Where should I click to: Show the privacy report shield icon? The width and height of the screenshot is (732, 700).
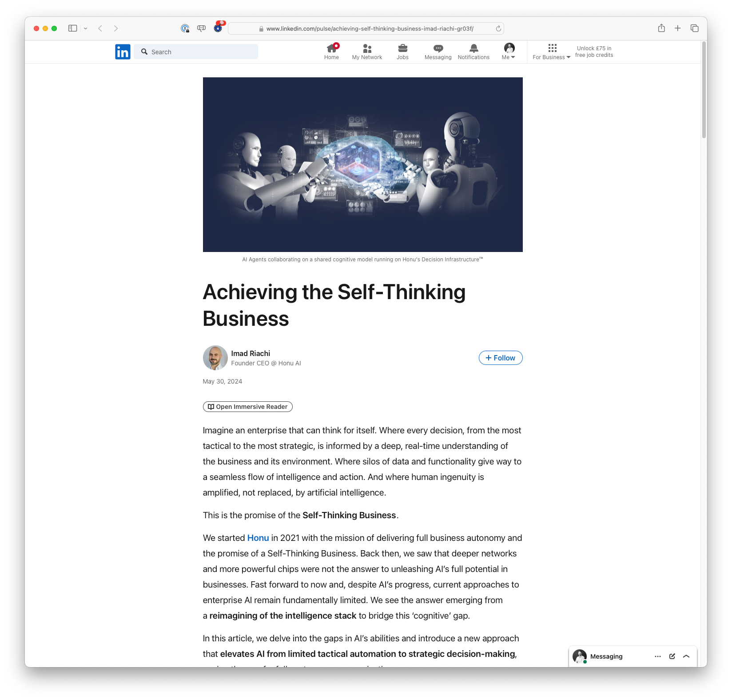pos(185,28)
